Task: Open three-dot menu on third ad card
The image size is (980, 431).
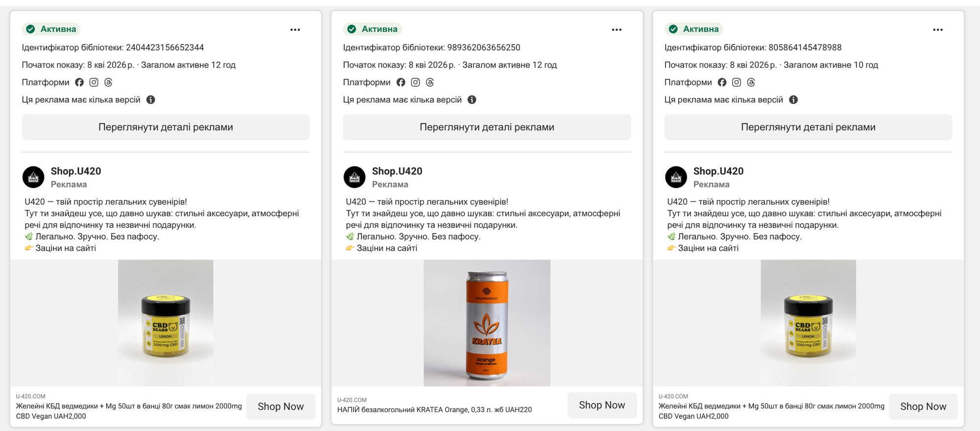Action: 937,30
